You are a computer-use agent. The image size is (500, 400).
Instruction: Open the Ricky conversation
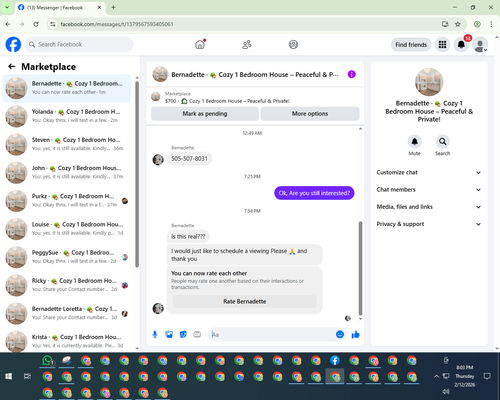tap(67, 285)
